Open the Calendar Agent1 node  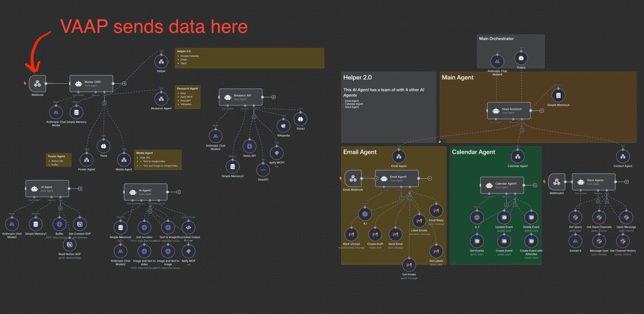click(501, 185)
